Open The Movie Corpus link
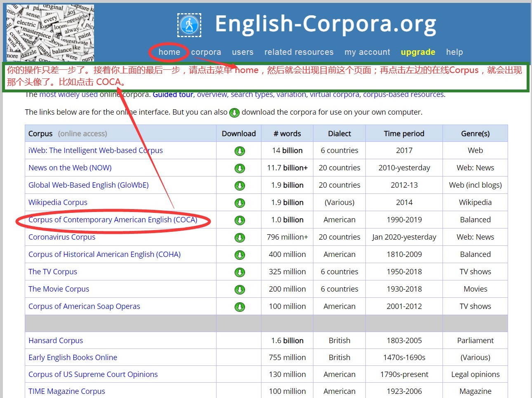Image resolution: width=532 pixels, height=398 pixels. click(59, 289)
